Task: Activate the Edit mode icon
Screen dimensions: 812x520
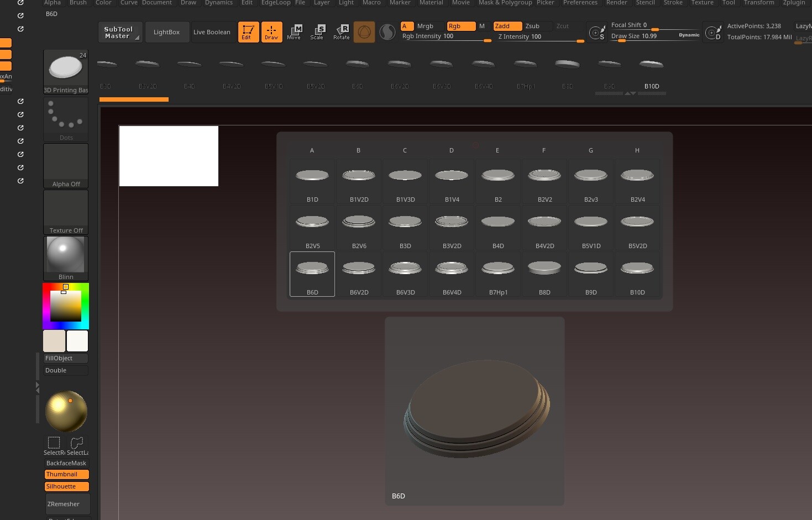Action: point(248,32)
